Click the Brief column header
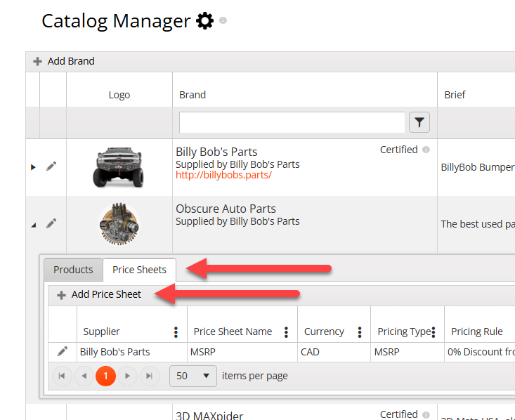515x420 pixels. click(x=455, y=95)
